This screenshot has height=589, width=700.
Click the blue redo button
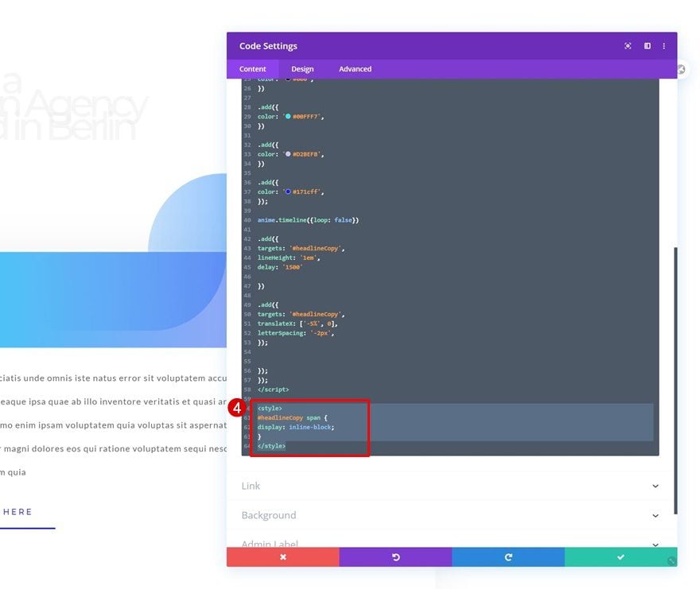tap(508, 557)
